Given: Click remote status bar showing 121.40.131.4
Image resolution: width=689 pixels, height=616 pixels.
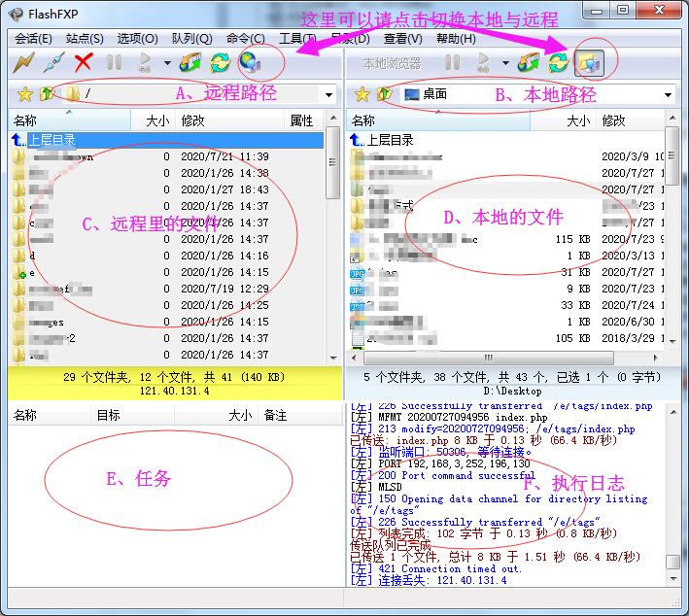Looking at the screenshot, I should [175, 391].
